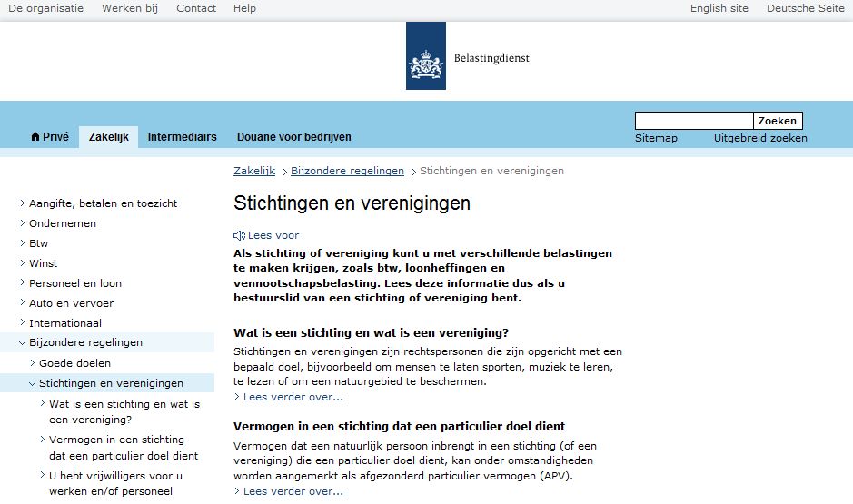Screen dimensions: 853x504
Task: Select the Douane voor bedrijven tab
Action: [293, 137]
